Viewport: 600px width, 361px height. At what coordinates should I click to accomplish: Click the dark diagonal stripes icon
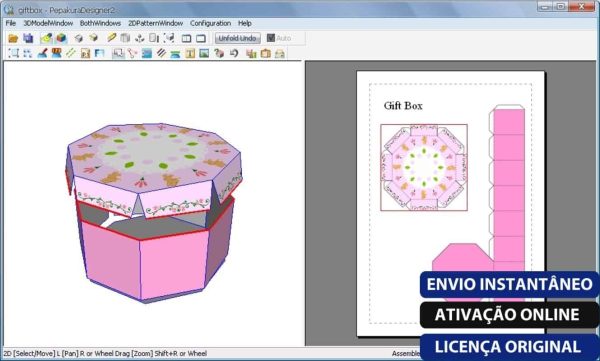coord(161,53)
